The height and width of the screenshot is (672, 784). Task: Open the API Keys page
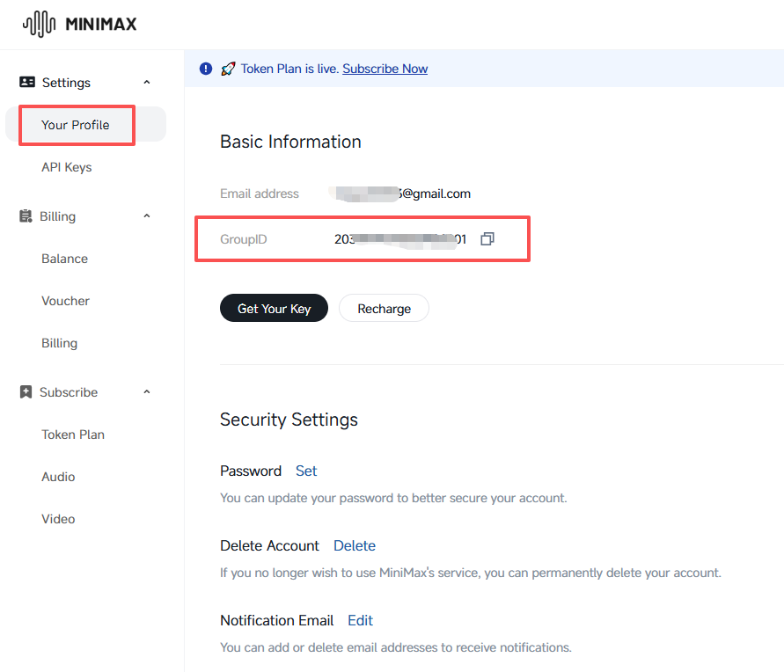click(x=67, y=167)
